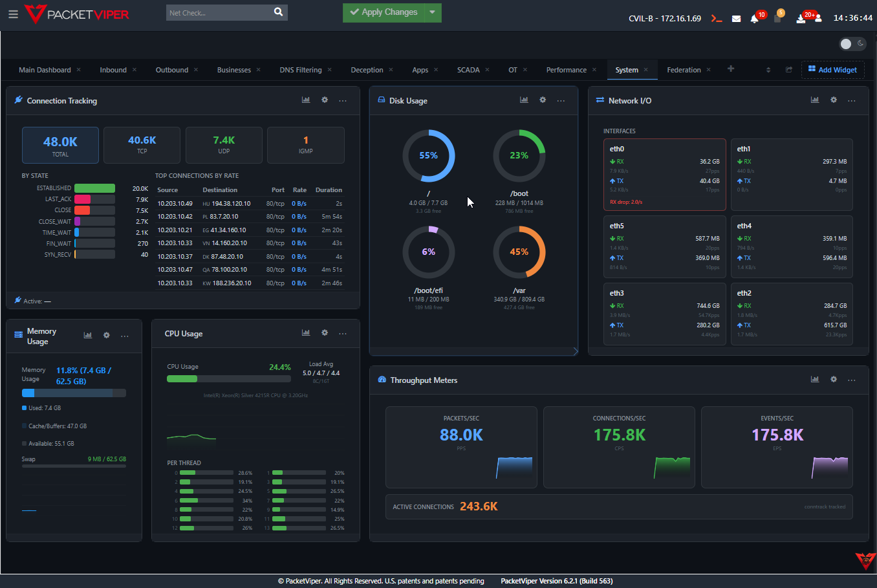Open the clipboard icon with badge 5
The image size is (877, 588).
[776, 18]
